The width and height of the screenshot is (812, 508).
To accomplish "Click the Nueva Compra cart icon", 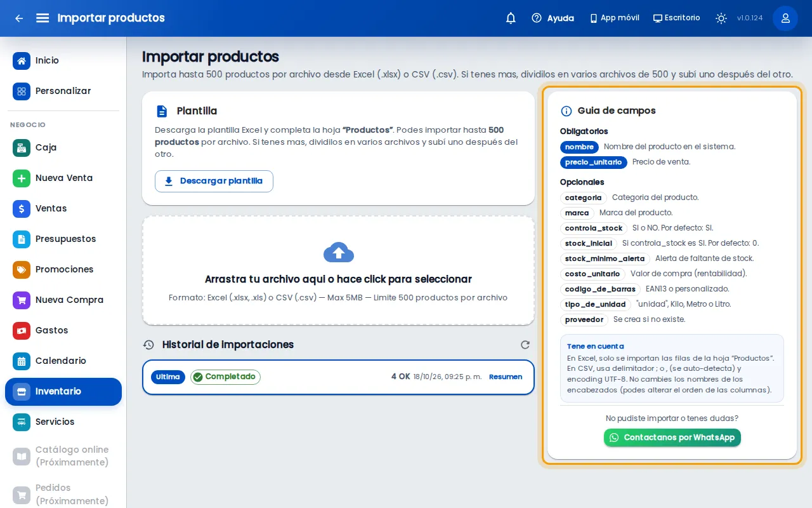I will coord(22,300).
